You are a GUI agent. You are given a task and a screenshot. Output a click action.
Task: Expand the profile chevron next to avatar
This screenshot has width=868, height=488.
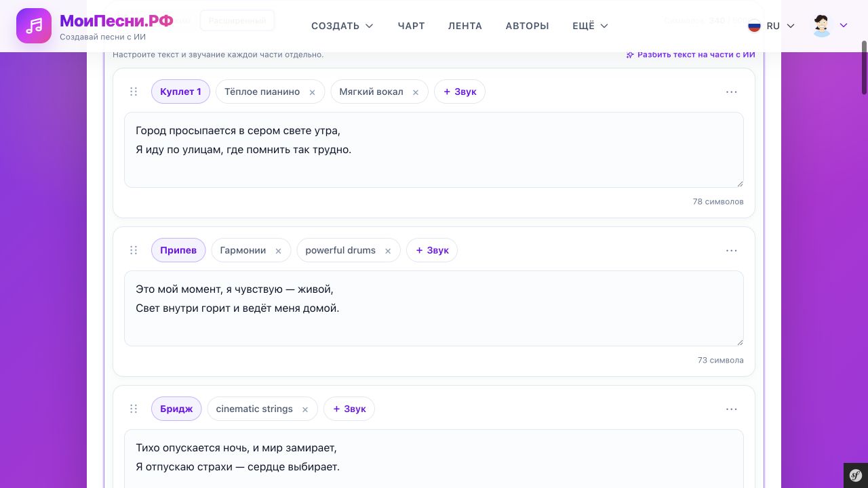point(844,26)
